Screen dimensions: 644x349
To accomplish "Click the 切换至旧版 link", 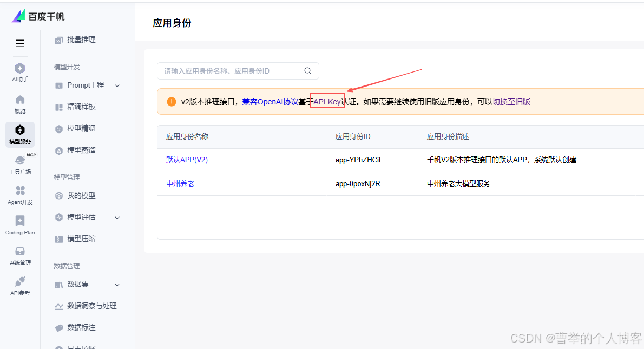I will [511, 101].
